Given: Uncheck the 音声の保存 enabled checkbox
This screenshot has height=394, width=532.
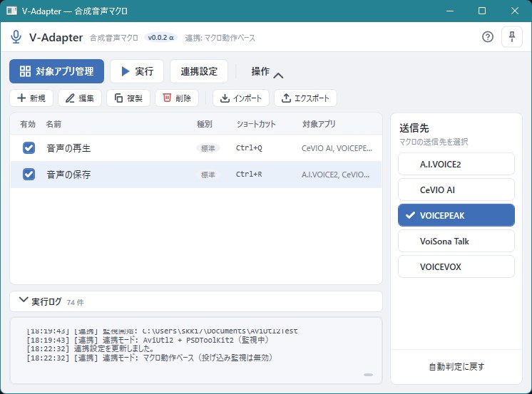Looking at the screenshot, I should point(29,175).
